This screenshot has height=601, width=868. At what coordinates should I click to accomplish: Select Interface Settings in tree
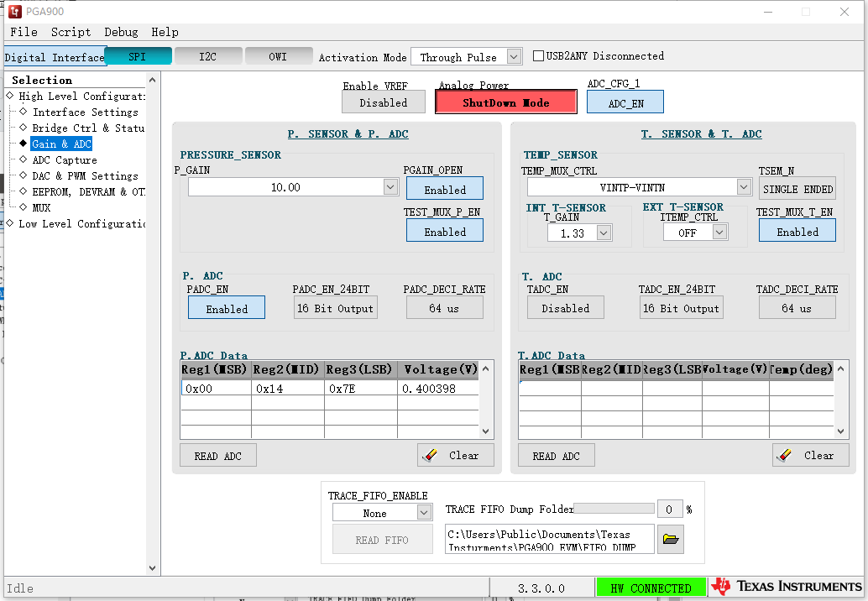coord(86,112)
